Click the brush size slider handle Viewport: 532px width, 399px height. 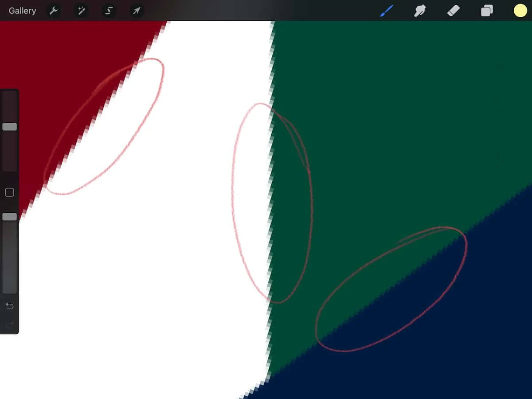click(9, 127)
